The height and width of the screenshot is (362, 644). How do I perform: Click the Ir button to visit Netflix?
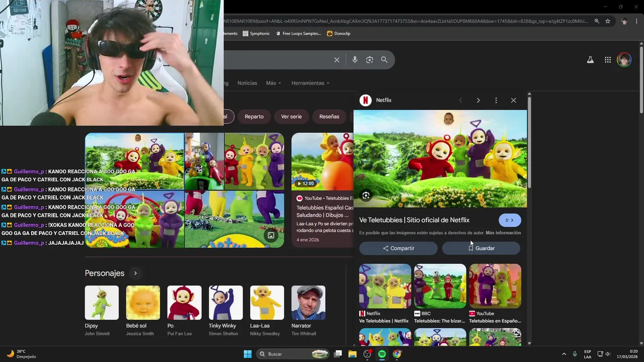click(510, 220)
